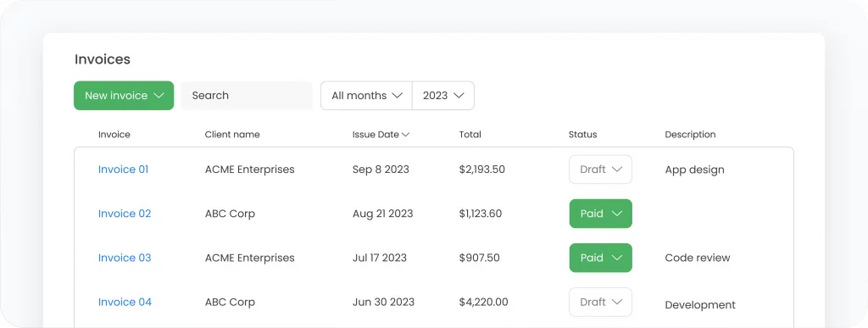
Task: Select the App design description cell
Action: [695, 170]
